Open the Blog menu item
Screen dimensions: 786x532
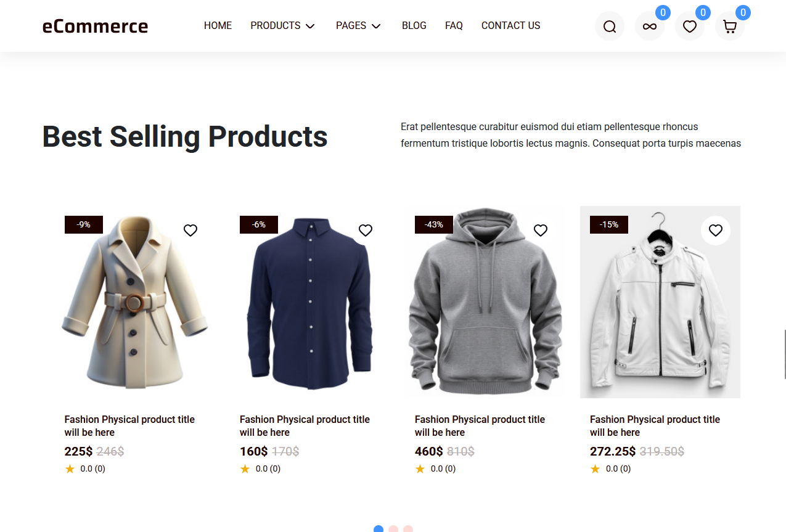tap(414, 26)
